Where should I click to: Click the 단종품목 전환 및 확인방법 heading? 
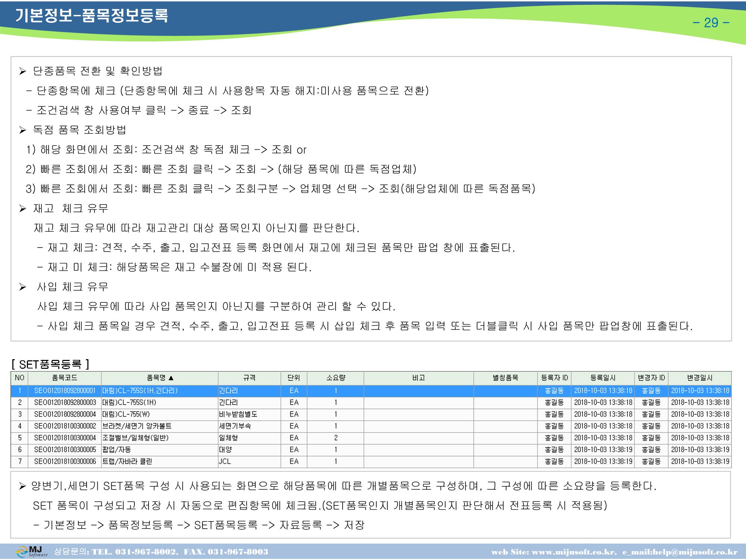(98, 71)
